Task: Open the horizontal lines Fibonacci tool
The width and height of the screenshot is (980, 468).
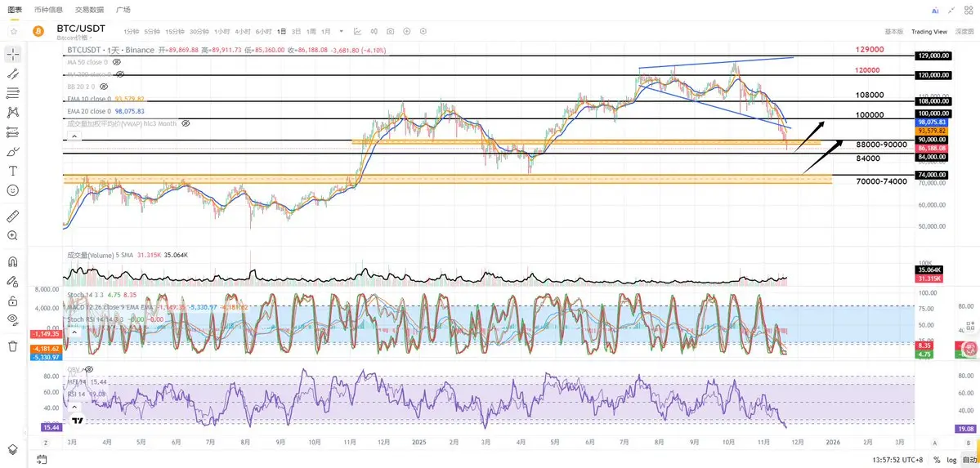Action: click(x=12, y=93)
